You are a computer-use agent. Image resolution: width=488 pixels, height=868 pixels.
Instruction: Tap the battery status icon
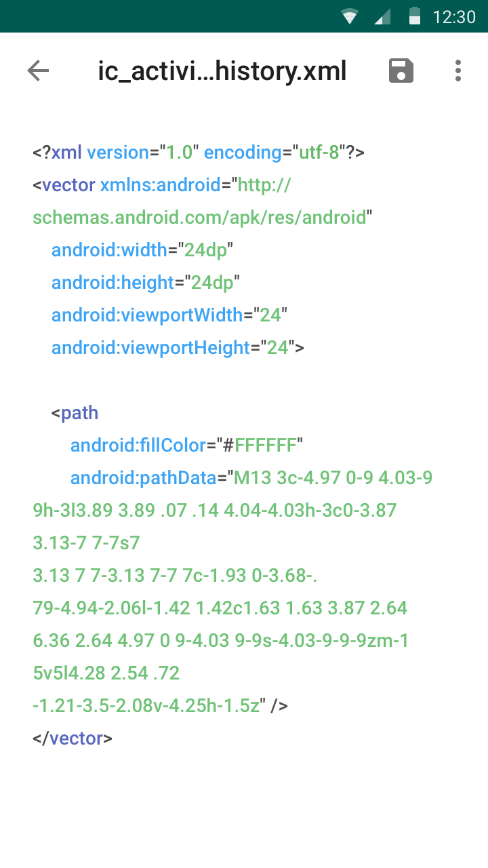point(415,16)
